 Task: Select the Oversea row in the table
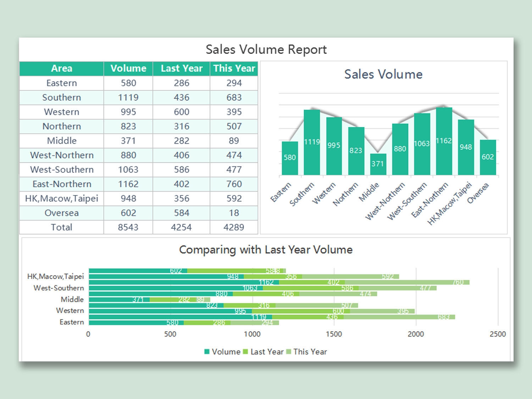pyautogui.click(x=61, y=212)
